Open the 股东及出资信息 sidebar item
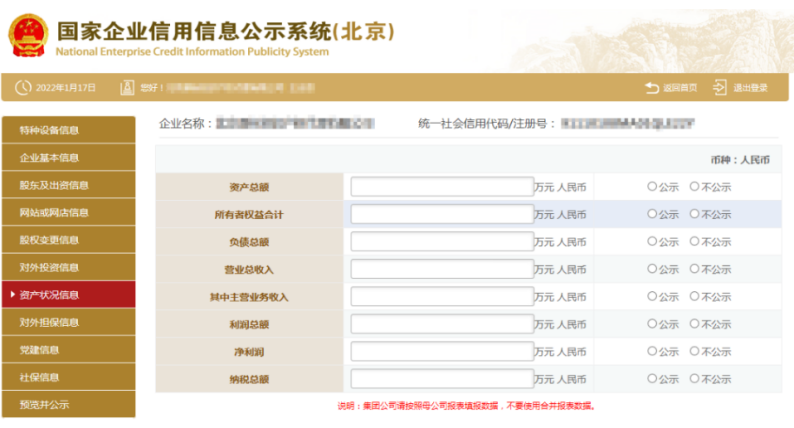This screenshot has width=794, height=428. 69,185
